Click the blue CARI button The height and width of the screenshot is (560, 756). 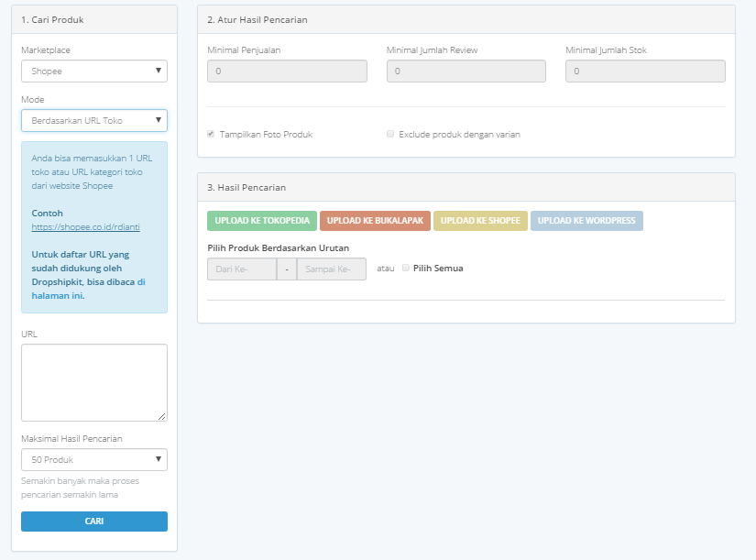click(x=94, y=522)
